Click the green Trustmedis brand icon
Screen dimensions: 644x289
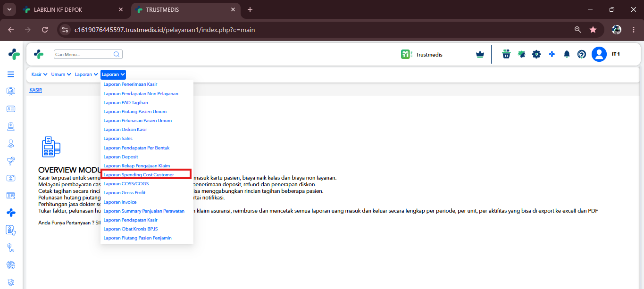pyautogui.click(x=406, y=54)
